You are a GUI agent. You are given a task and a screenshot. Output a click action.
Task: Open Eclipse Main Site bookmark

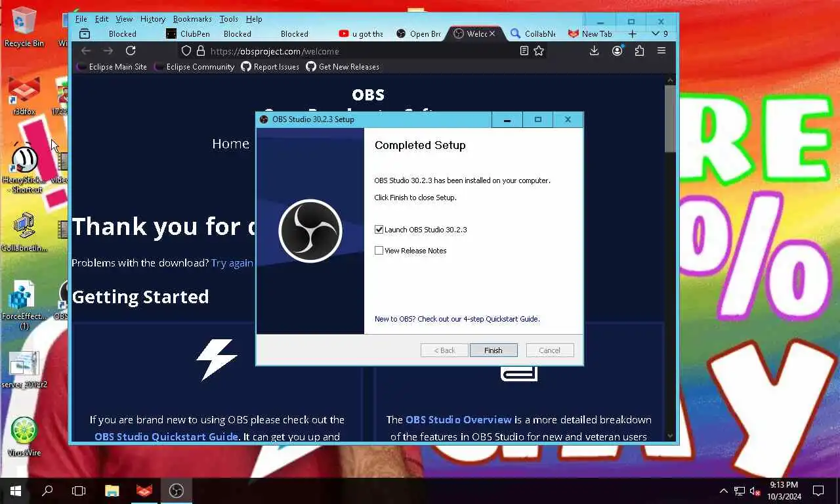112,67
